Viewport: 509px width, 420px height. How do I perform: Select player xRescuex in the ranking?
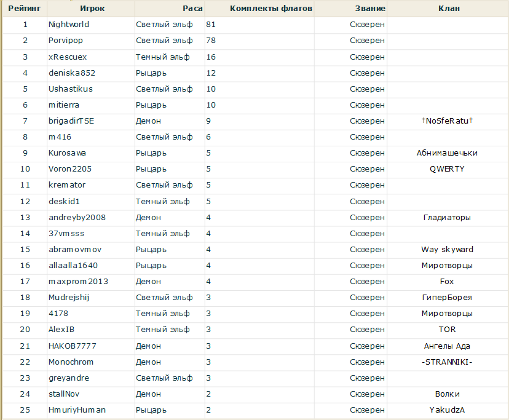(68, 57)
